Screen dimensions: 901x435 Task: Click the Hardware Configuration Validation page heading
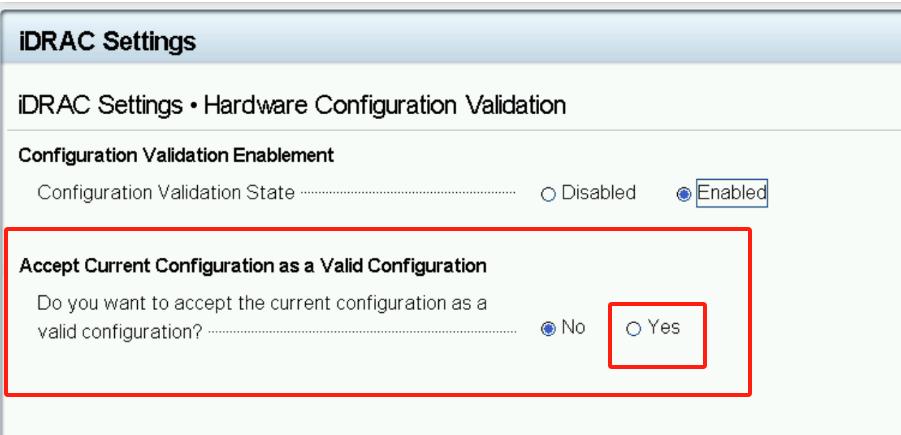click(x=385, y=104)
